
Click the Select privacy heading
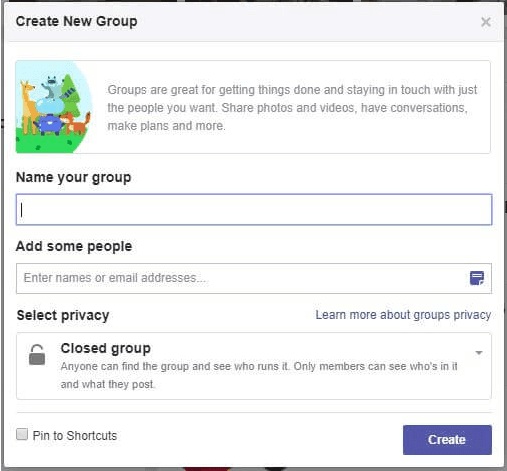(63, 315)
